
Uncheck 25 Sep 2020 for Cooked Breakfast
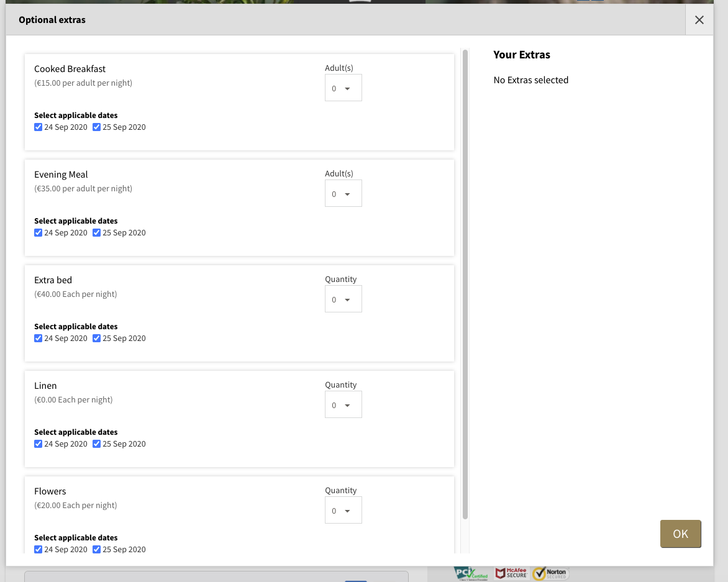pos(96,127)
